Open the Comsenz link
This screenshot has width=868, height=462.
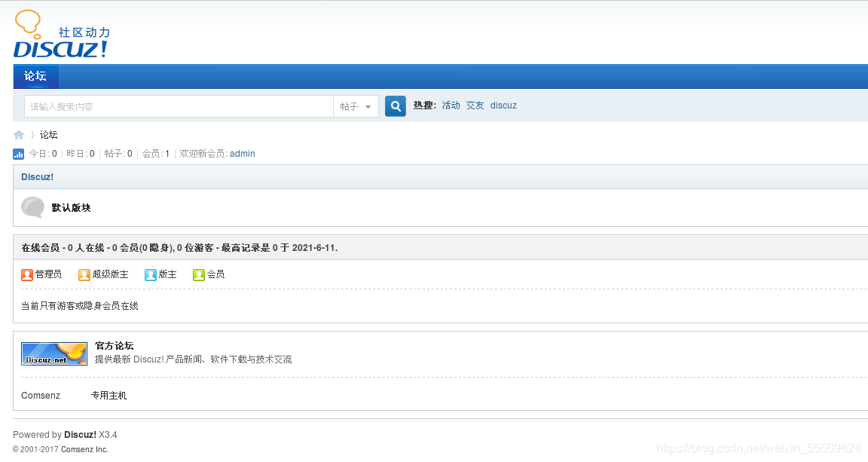[41, 396]
